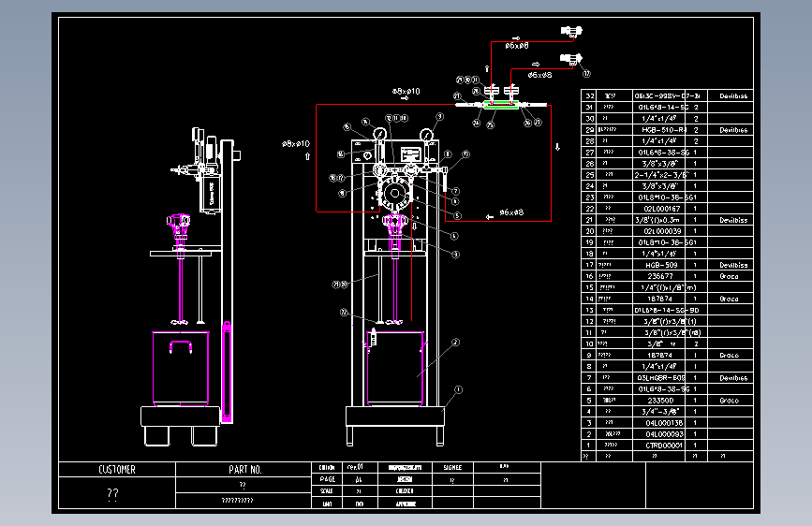
Task: Click item number 25 in parts list
Action: coord(589,175)
